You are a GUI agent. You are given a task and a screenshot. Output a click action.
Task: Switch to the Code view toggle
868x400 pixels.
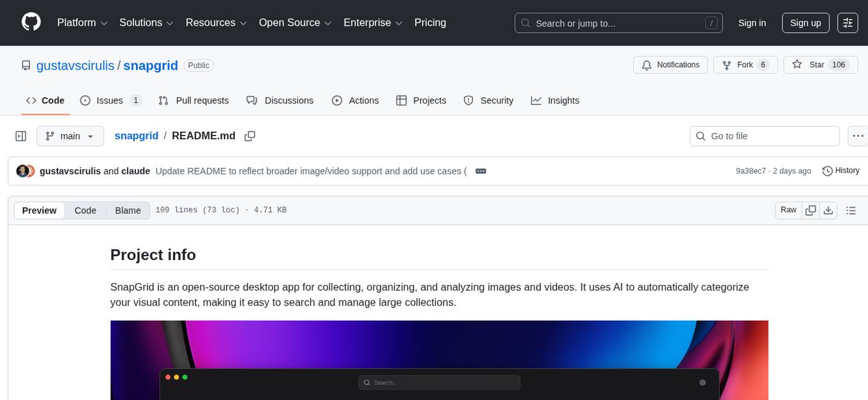(86, 210)
